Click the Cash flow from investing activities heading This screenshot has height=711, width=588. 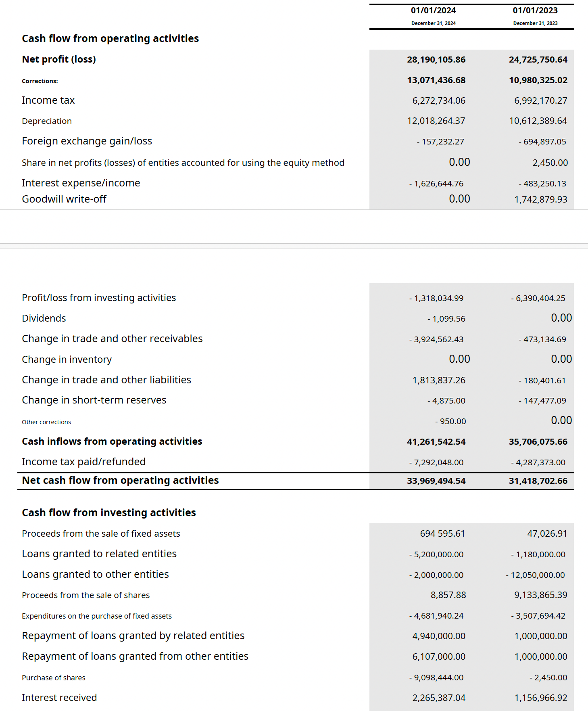click(109, 512)
